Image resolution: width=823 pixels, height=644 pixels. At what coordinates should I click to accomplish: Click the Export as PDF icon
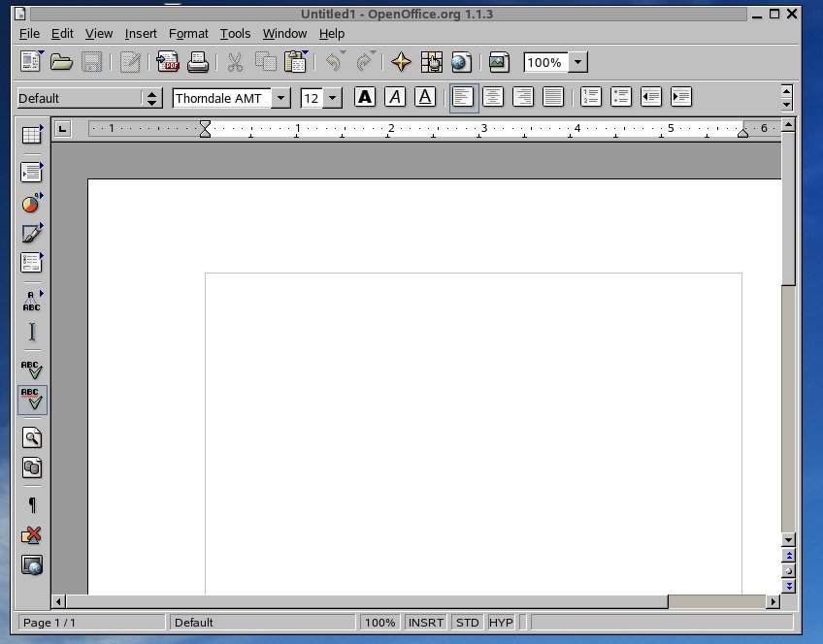click(x=168, y=62)
